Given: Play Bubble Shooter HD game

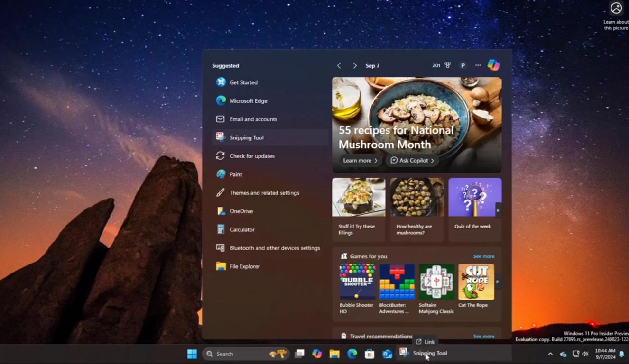Looking at the screenshot, I should tap(357, 289).
